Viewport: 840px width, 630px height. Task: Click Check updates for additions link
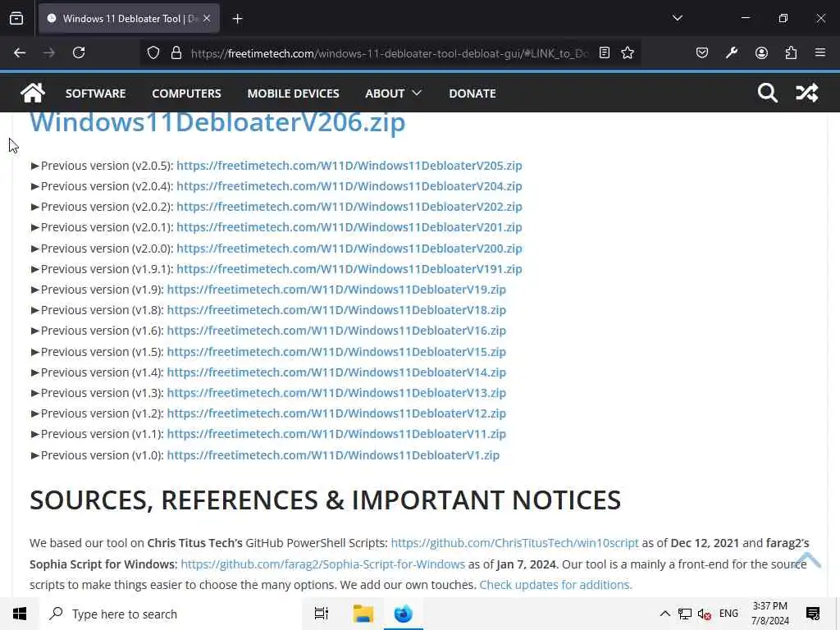[x=555, y=585]
